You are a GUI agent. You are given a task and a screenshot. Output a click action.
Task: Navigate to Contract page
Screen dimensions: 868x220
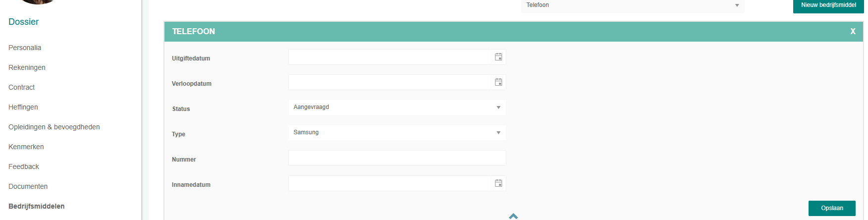[x=22, y=87]
